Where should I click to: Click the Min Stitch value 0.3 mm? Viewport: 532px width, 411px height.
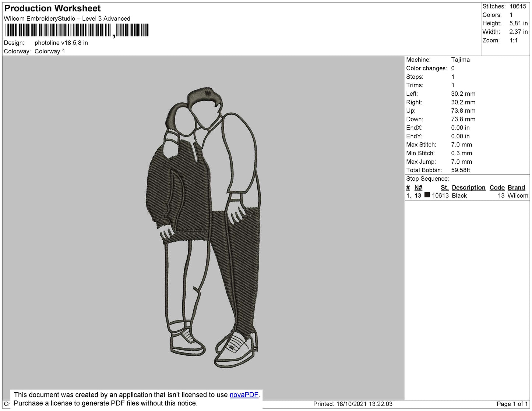[461, 153]
